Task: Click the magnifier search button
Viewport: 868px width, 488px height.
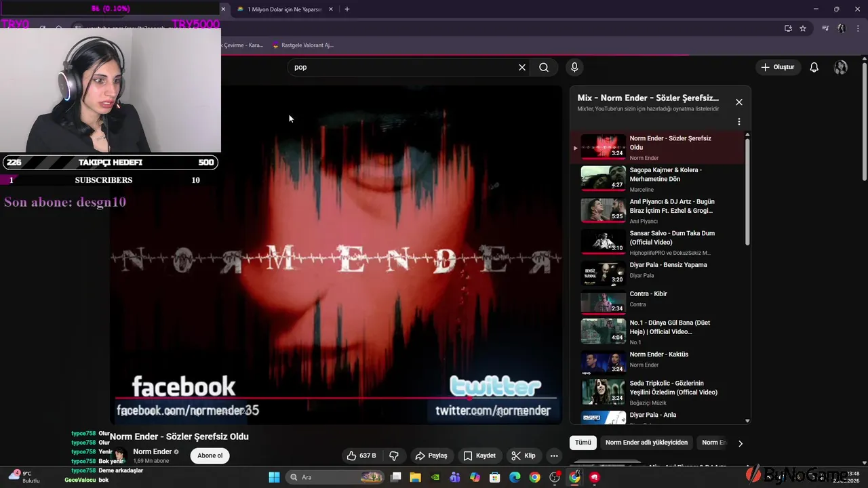Action: click(x=544, y=67)
